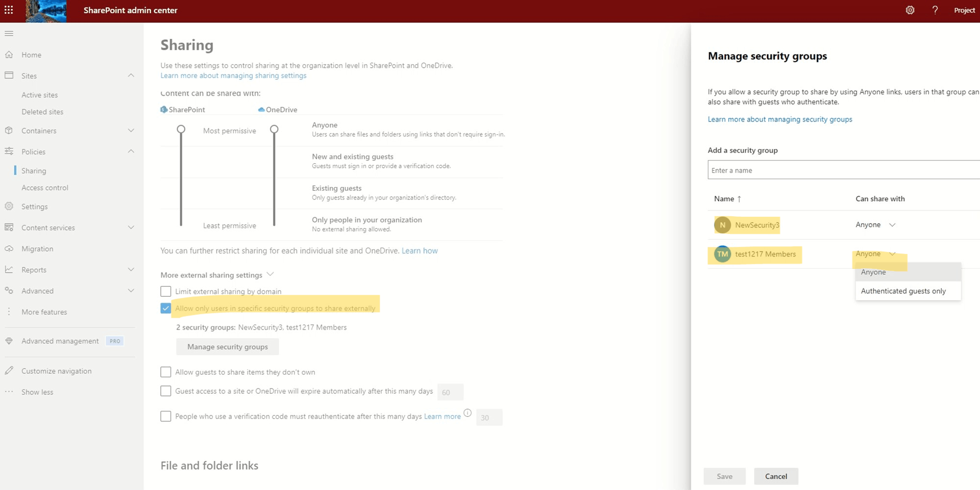Click the Home house icon
This screenshot has height=490, width=980.
[x=9, y=54]
